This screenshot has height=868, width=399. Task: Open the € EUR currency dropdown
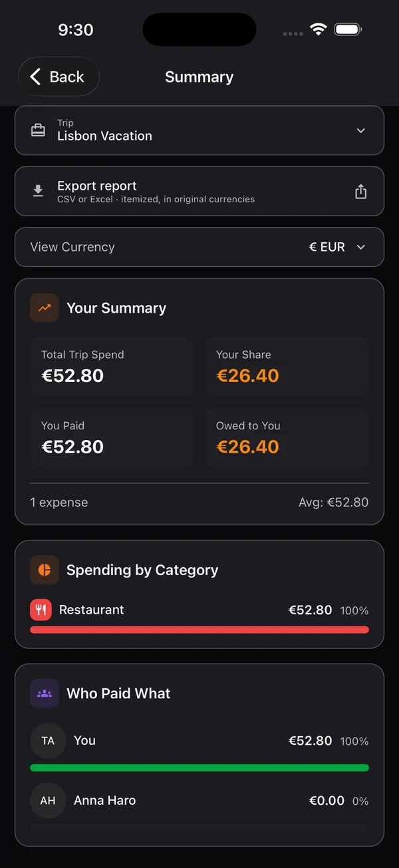coord(338,247)
